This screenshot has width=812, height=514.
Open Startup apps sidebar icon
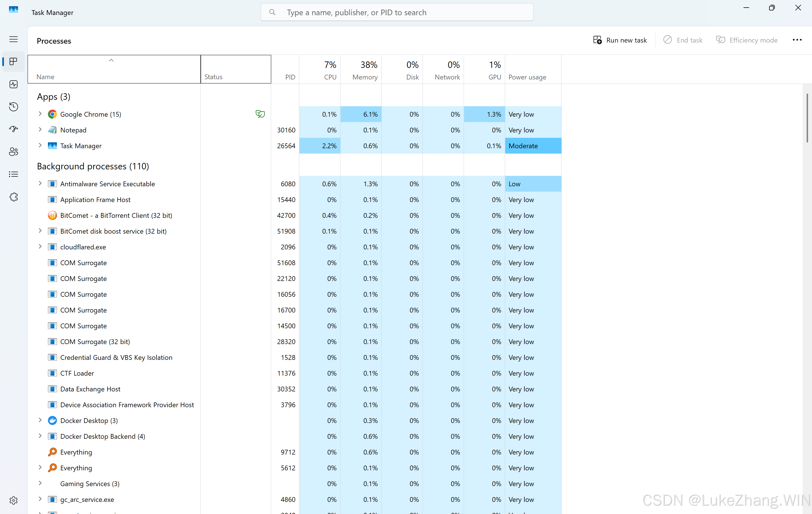[x=14, y=129]
